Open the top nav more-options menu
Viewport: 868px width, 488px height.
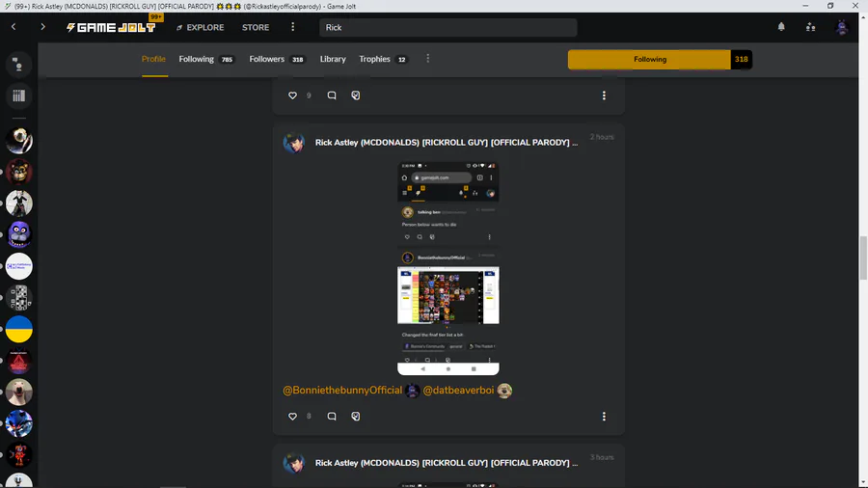click(x=293, y=27)
